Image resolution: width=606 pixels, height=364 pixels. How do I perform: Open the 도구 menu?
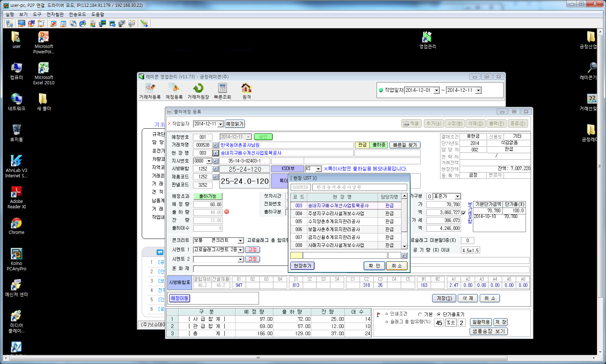click(x=37, y=14)
